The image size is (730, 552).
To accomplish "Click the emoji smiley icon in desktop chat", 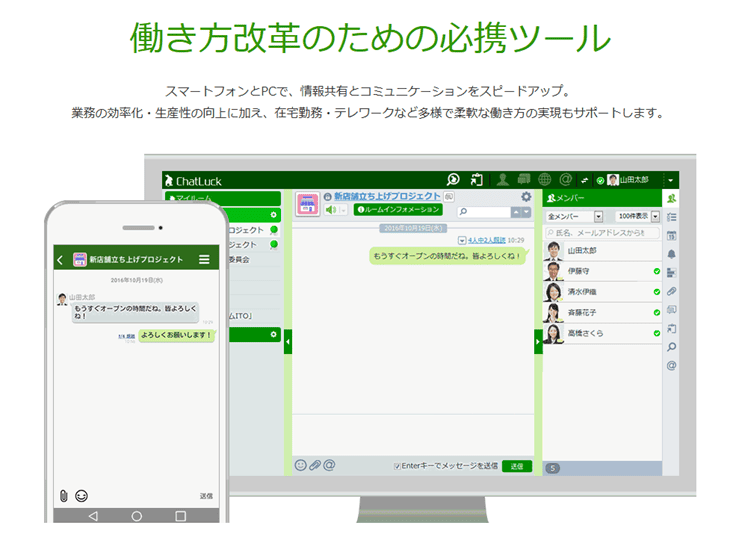I will pyautogui.click(x=300, y=465).
